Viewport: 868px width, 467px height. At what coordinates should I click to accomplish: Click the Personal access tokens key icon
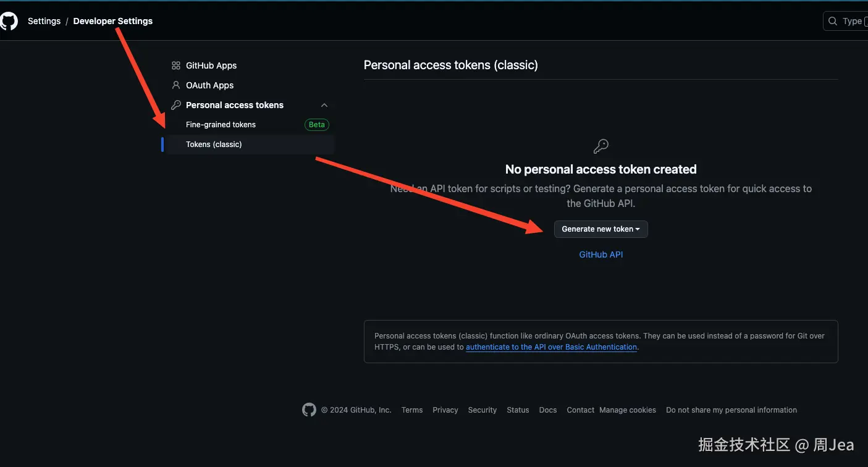pos(176,105)
